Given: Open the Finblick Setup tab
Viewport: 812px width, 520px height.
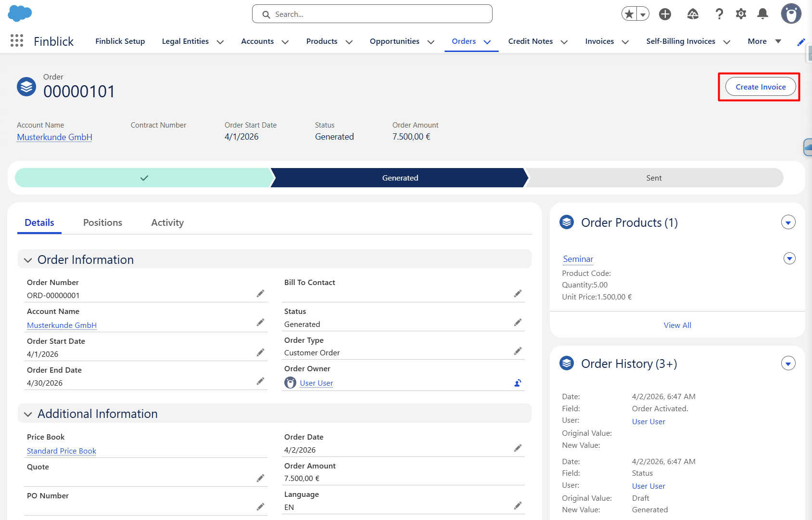Looking at the screenshot, I should (120, 41).
